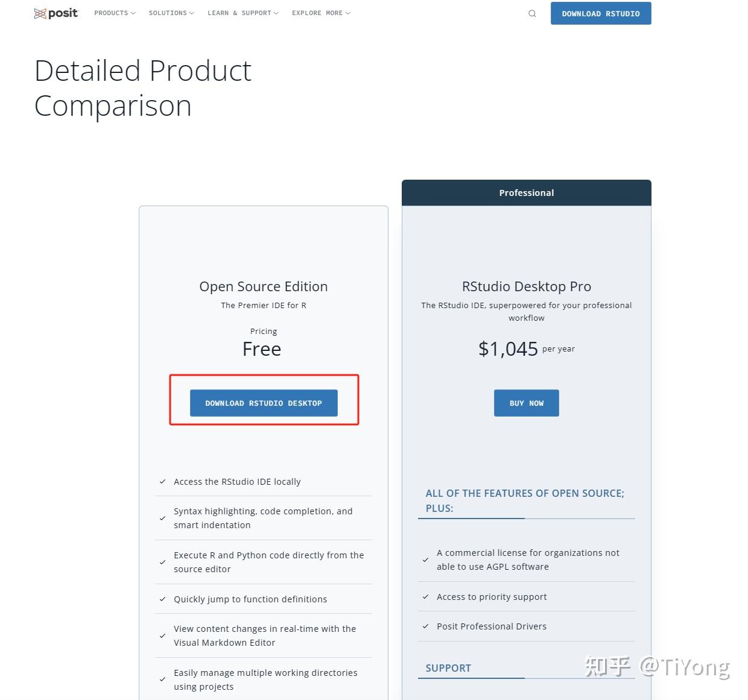748x700 pixels.
Task: Click checkmark beside Access the RStudio IDE locally
Action: (x=162, y=482)
